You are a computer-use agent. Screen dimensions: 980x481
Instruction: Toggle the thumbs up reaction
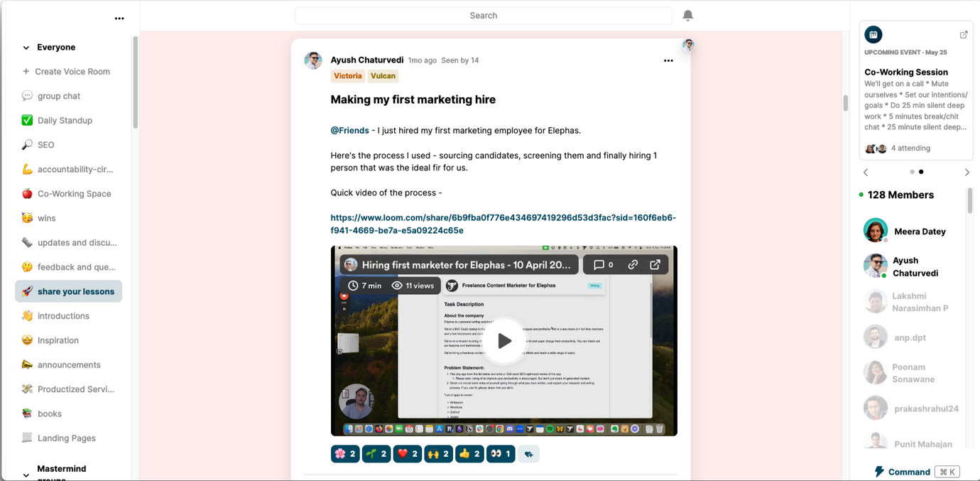pyautogui.click(x=469, y=454)
